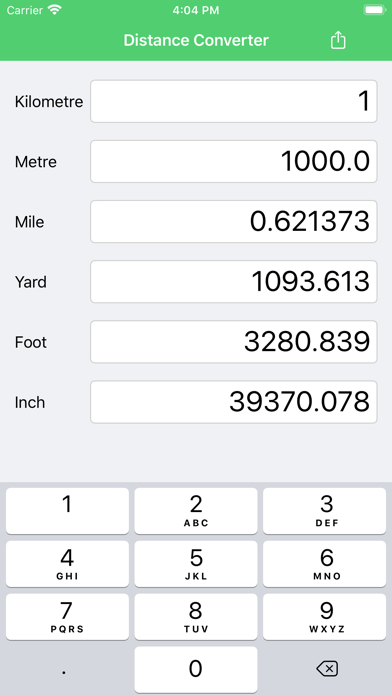
Task: Select the Mile value field
Action: click(x=234, y=221)
